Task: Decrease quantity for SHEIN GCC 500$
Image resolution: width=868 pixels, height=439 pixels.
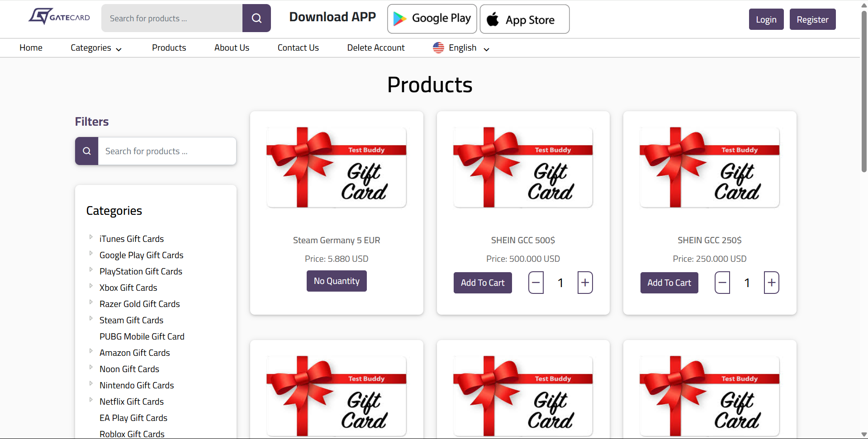Action: [x=536, y=283]
